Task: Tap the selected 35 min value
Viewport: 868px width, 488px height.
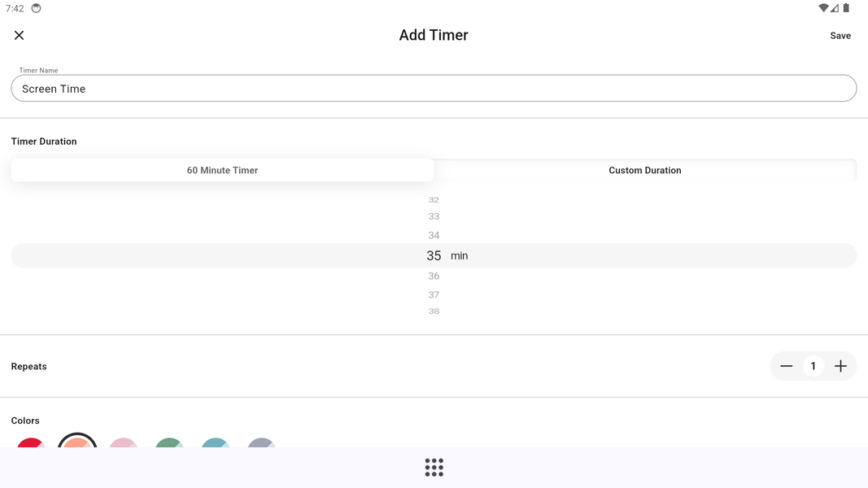Action: [x=434, y=255]
